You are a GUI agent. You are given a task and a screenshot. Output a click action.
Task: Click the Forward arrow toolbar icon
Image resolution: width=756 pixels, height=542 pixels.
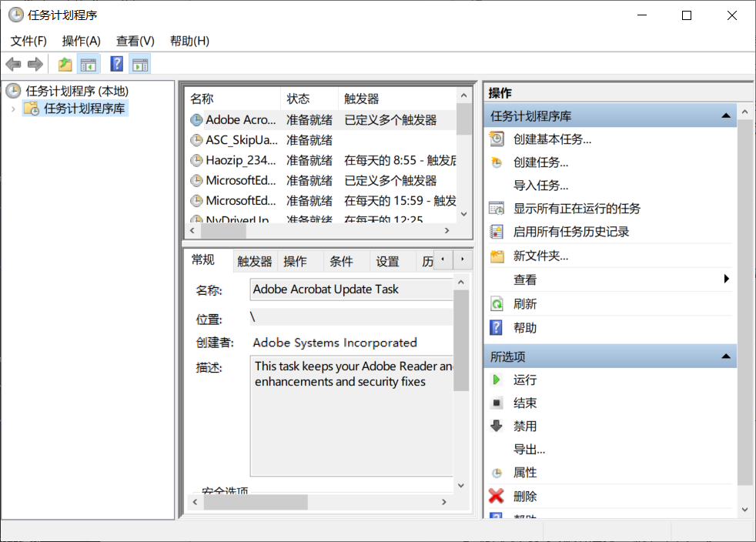35,64
